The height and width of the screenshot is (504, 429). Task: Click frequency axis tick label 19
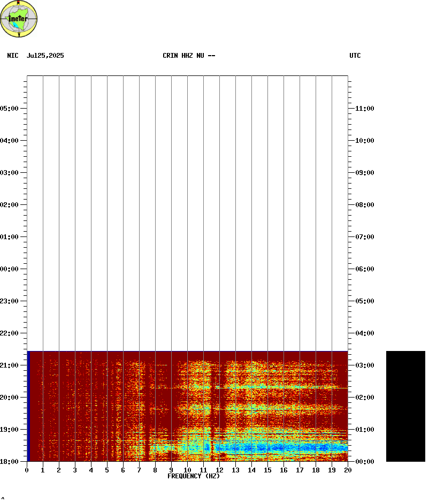pyautogui.click(x=332, y=470)
